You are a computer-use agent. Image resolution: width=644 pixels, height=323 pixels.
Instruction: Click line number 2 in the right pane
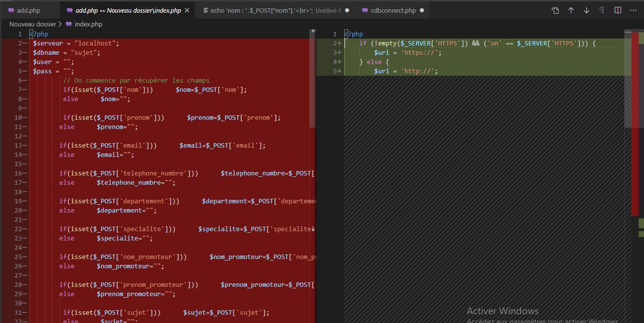pyautogui.click(x=335, y=43)
